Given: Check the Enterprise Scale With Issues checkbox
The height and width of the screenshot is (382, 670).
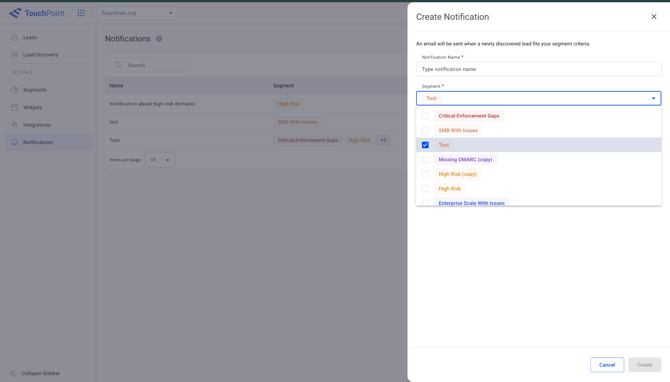Looking at the screenshot, I should [425, 203].
